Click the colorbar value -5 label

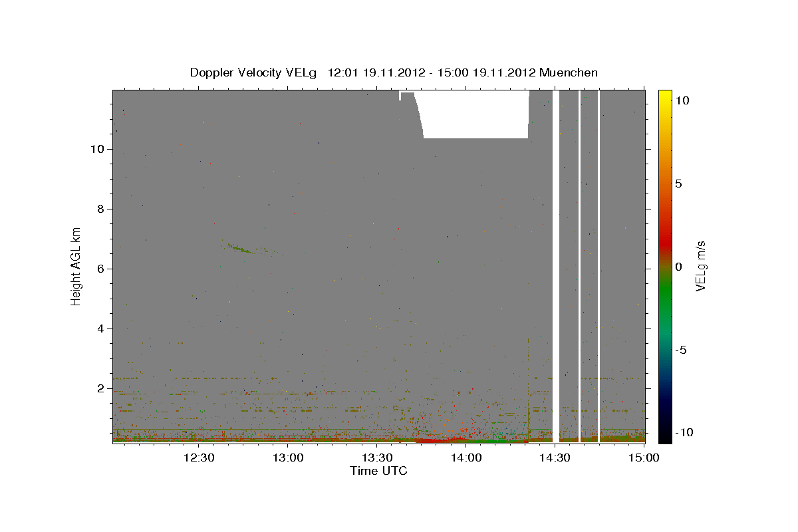[682, 350]
